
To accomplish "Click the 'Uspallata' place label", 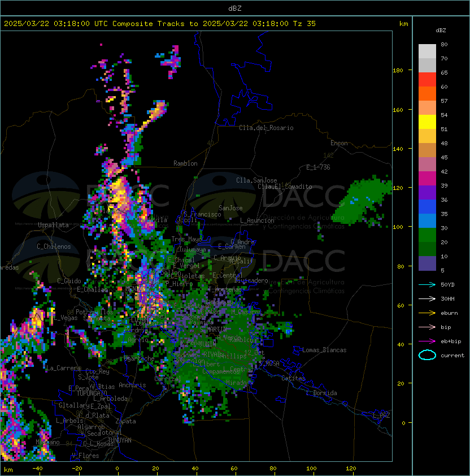I will (x=53, y=225).
